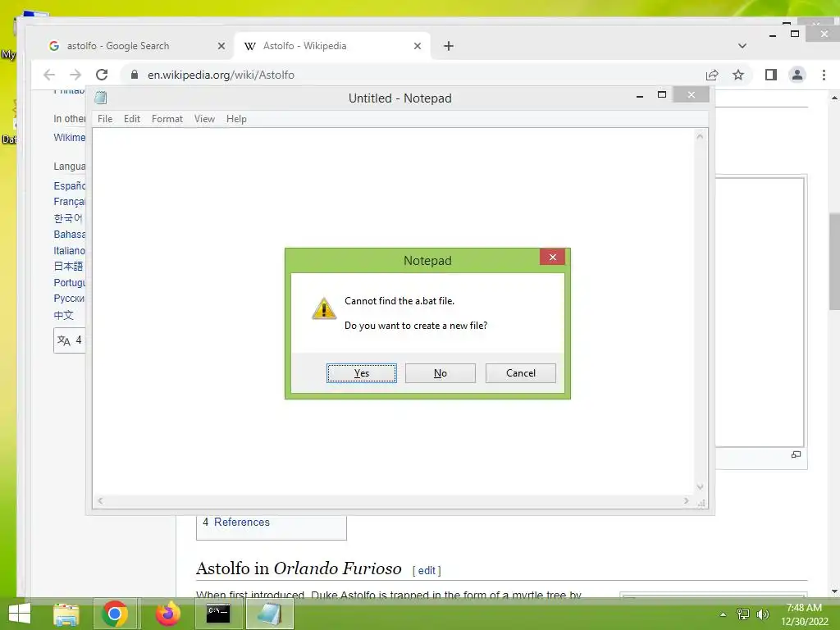This screenshot has width=840, height=630.
Task: Open the Japanese language link
Action: (x=68, y=267)
